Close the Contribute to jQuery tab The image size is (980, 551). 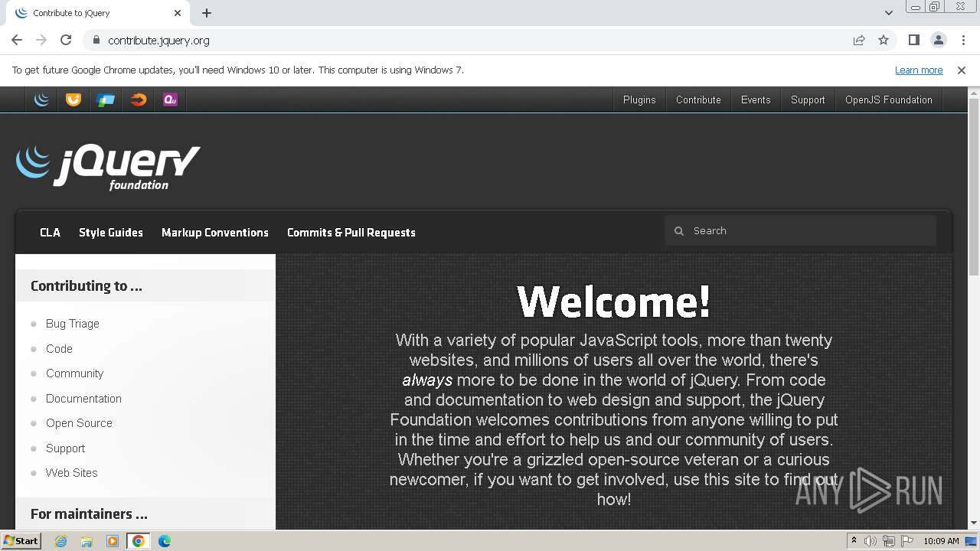178,13
